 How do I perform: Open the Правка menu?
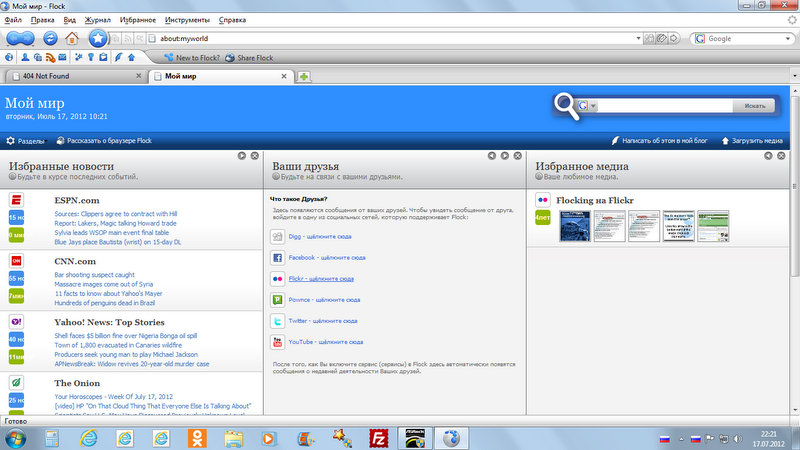[x=42, y=20]
